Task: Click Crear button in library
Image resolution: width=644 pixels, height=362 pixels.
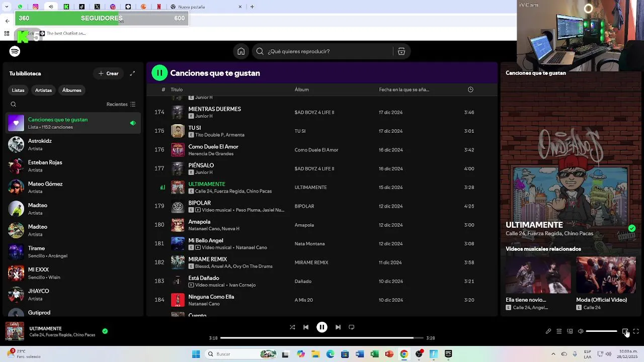Action: pyautogui.click(x=108, y=73)
